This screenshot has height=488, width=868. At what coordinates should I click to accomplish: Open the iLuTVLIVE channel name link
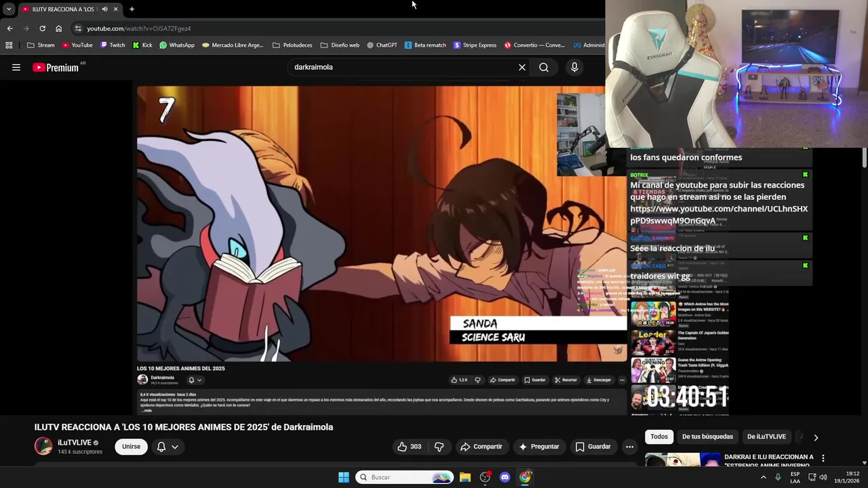coord(74,443)
